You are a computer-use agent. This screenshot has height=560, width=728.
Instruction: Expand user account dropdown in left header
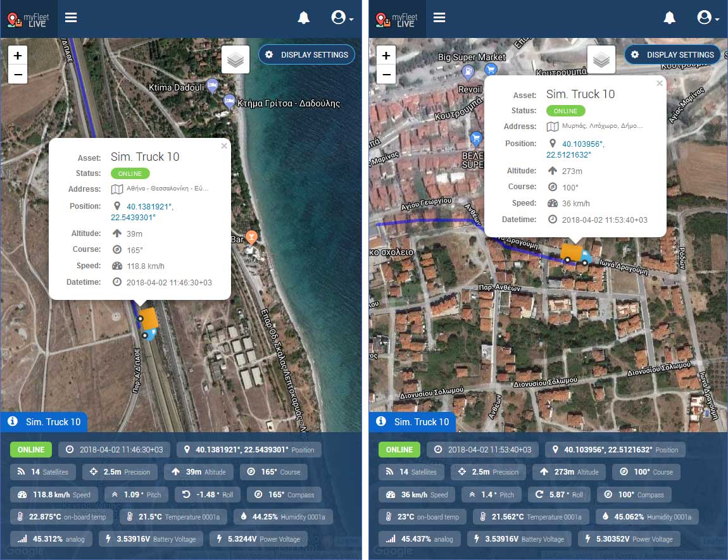[x=342, y=18]
